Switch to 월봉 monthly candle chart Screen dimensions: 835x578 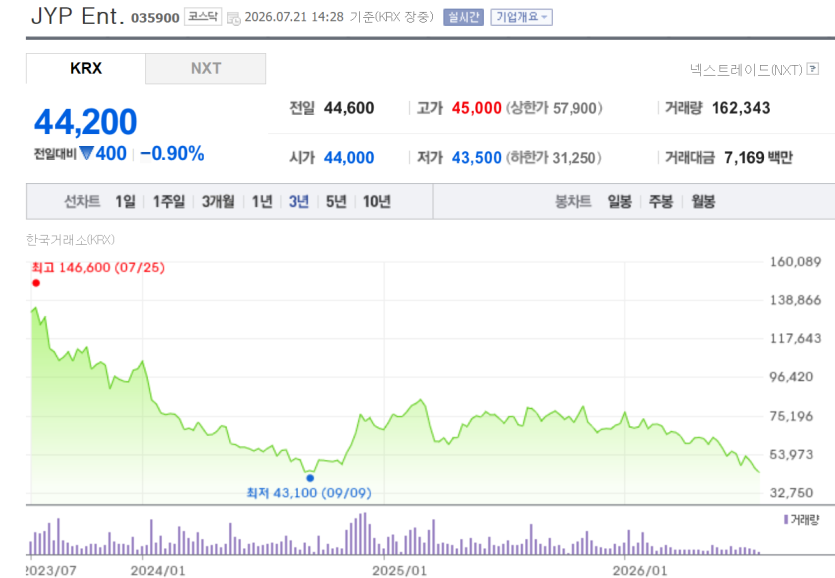[703, 201]
